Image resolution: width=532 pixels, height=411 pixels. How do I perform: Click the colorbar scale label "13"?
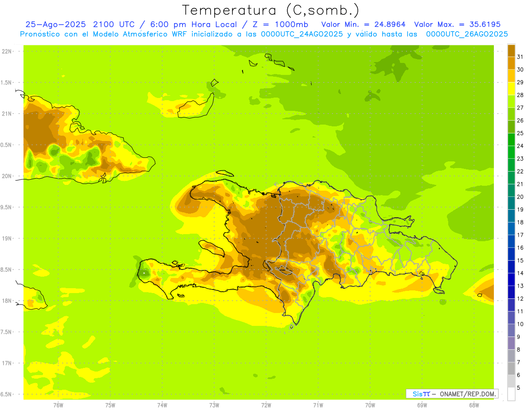tap(520, 286)
